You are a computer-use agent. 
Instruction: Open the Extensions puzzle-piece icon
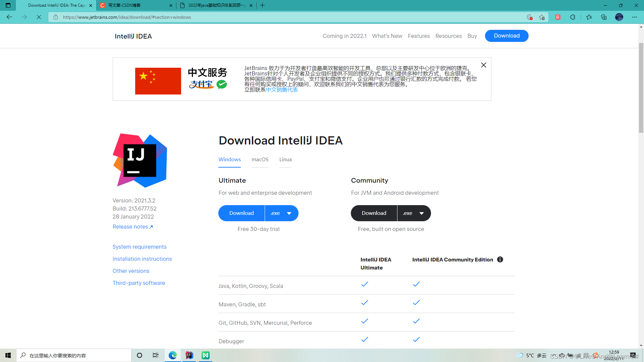[x=573, y=17]
